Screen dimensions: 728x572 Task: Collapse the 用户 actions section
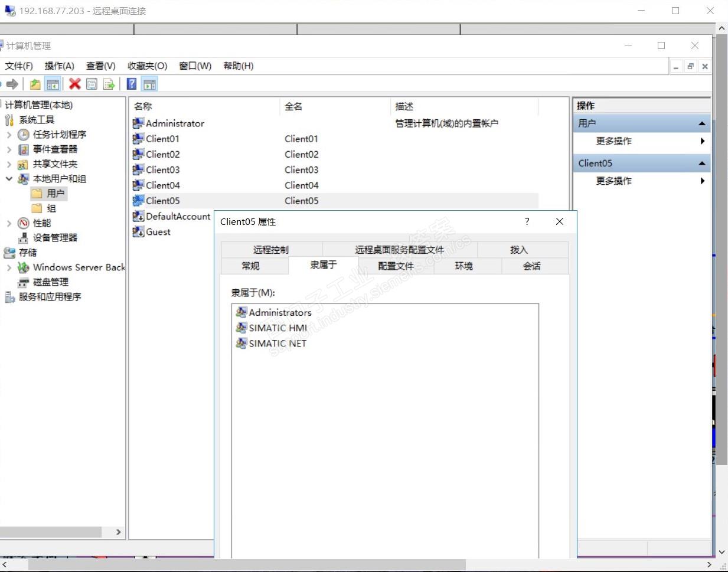pos(702,123)
